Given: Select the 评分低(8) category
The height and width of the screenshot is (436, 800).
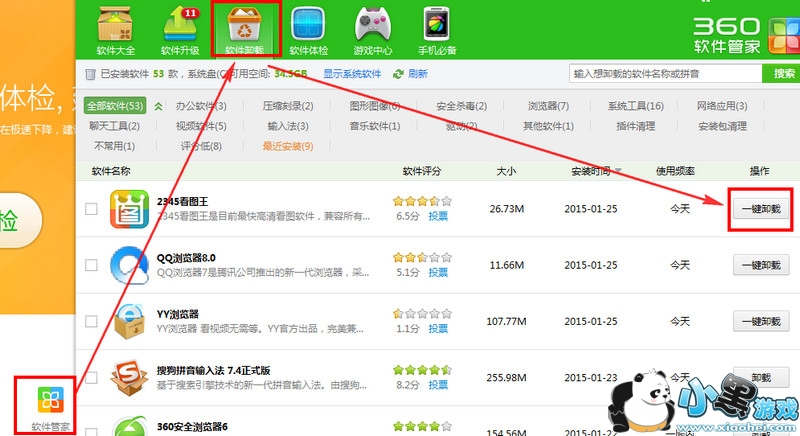Looking at the screenshot, I should [201, 146].
